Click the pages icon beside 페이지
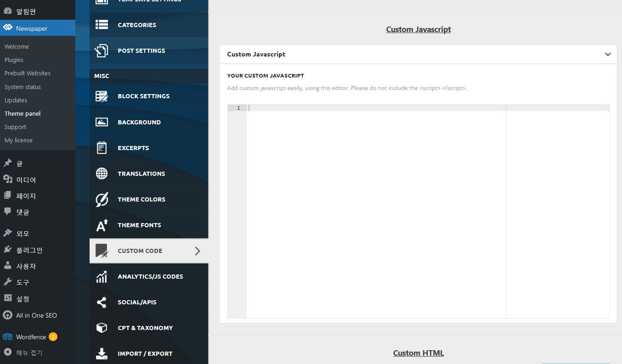622x364 pixels. [x=8, y=196]
